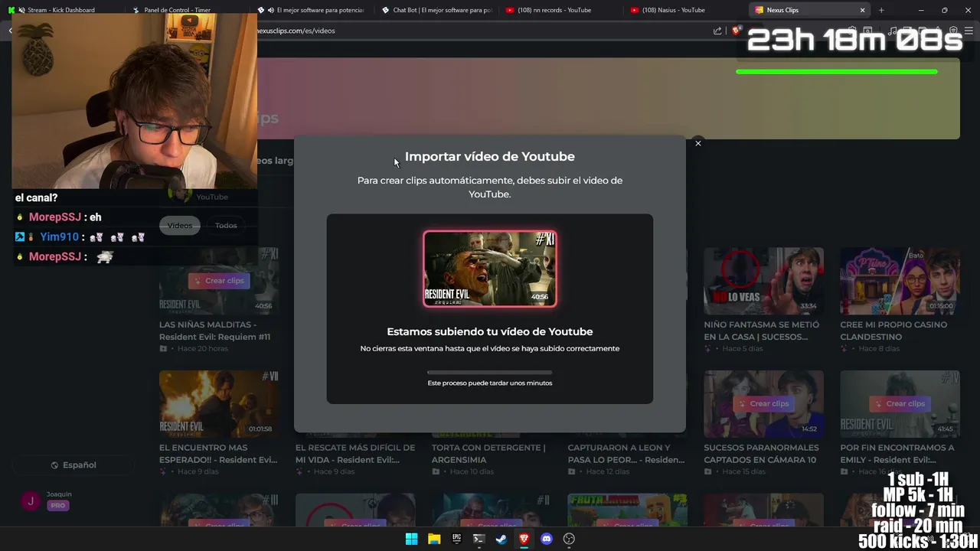Viewport: 980px width, 551px height.
Task: Open Discord from the taskbar
Action: (x=546, y=539)
